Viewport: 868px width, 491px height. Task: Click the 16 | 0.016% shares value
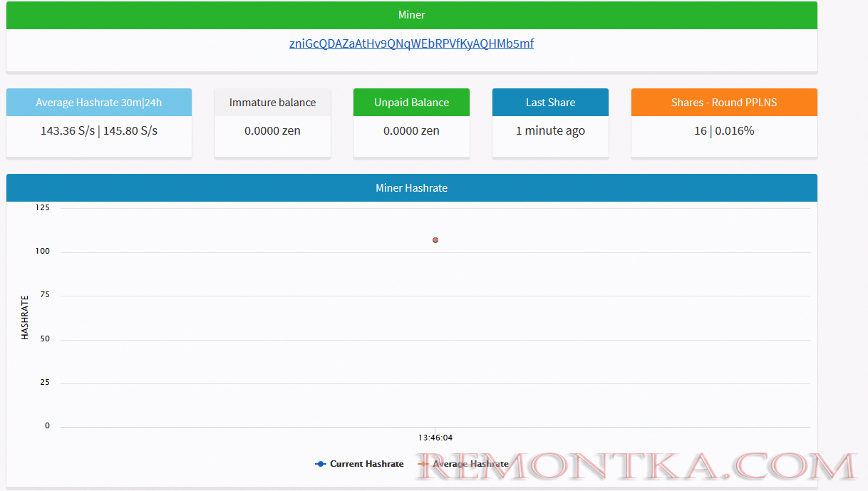point(724,131)
